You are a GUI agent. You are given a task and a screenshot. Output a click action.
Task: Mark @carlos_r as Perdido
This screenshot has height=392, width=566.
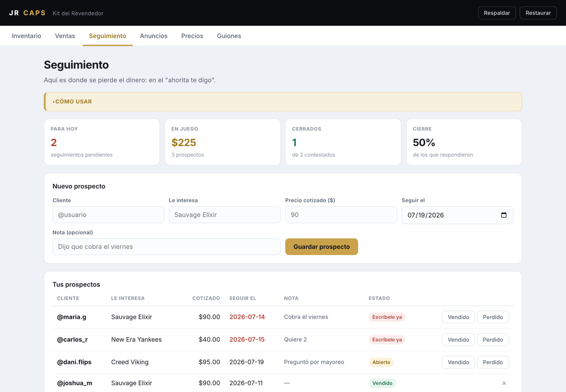[x=493, y=340]
